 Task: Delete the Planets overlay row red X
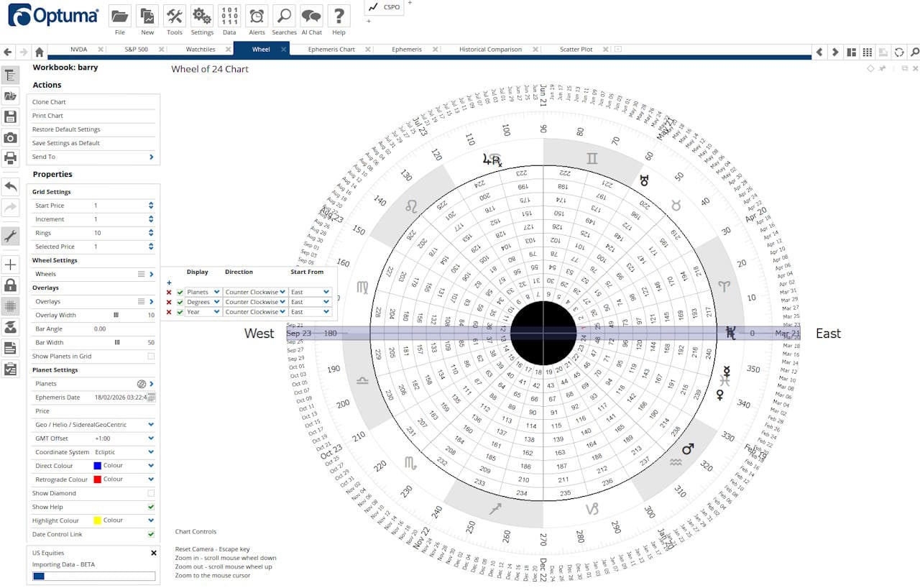pyautogui.click(x=169, y=292)
